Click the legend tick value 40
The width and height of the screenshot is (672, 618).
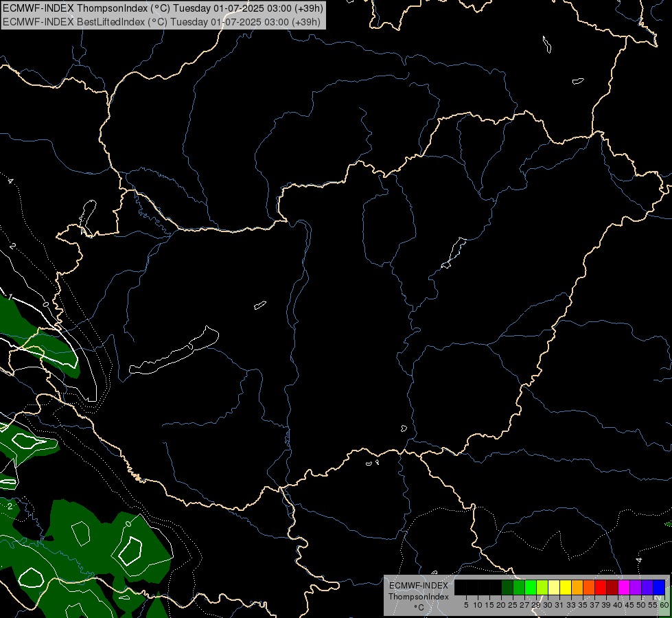tap(617, 605)
